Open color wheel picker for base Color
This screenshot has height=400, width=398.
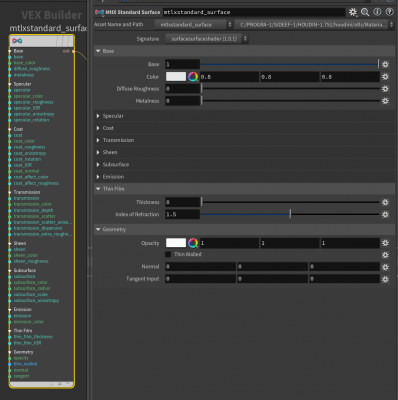(x=193, y=77)
